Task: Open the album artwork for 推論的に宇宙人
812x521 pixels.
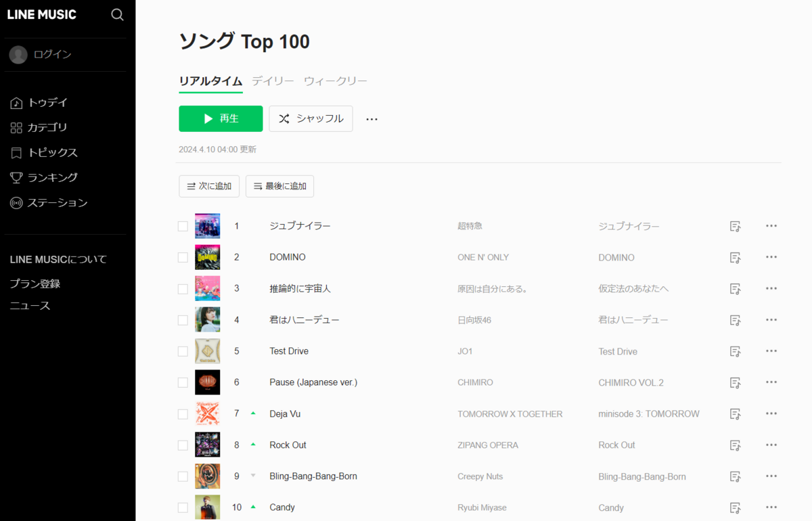Action: [207, 288]
